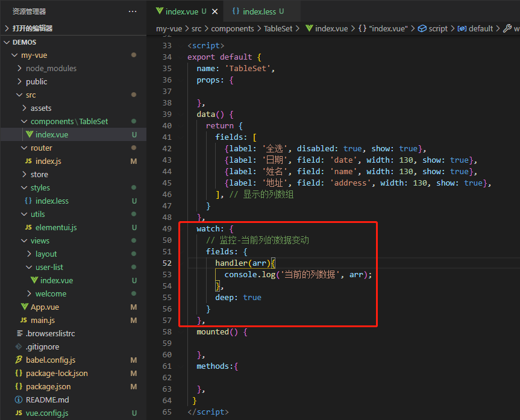The height and width of the screenshot is (420, 520).
Task: Click line number 49 in gutter
Action: coord(167,229)
